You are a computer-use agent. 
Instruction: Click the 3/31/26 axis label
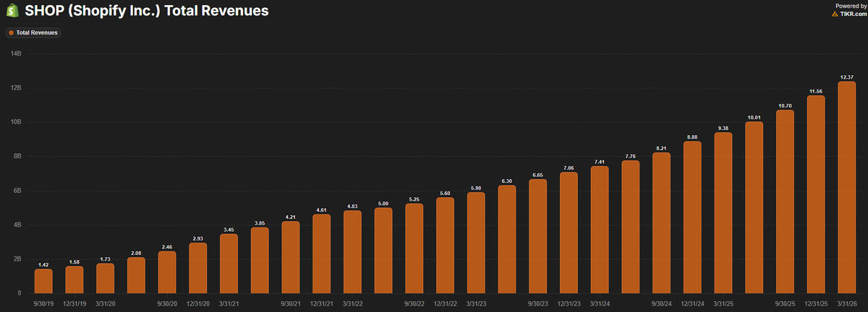[846, 303]
